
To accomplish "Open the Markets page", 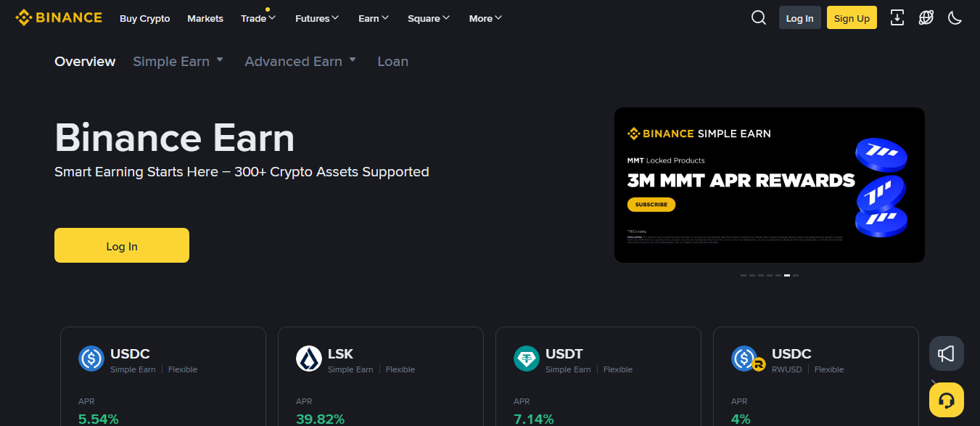I will pos(205,18).
